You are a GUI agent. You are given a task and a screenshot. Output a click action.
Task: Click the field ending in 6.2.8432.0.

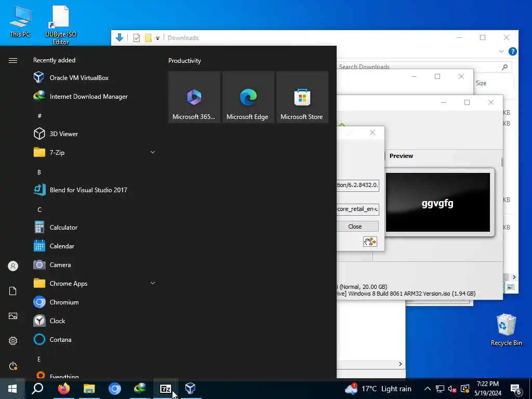click(357, 185)
